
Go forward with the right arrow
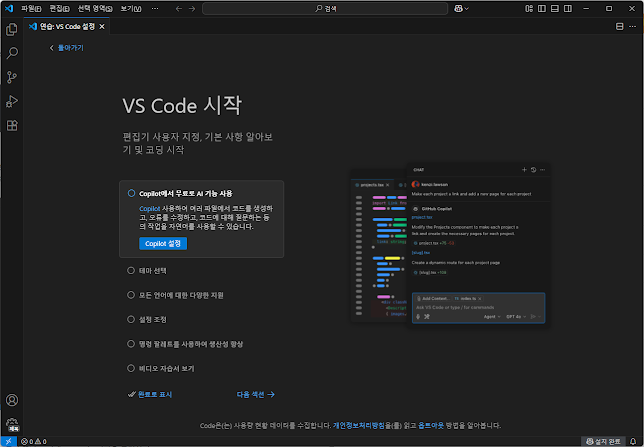(192, 9)
